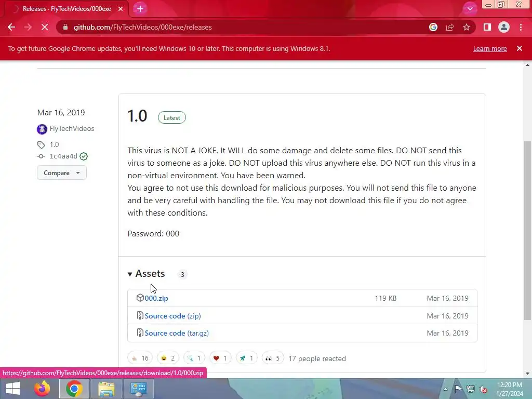This screenshot has height=399, width=532.
Task: Dismiss the Chrome update notification bar
Action: [519, 48]
